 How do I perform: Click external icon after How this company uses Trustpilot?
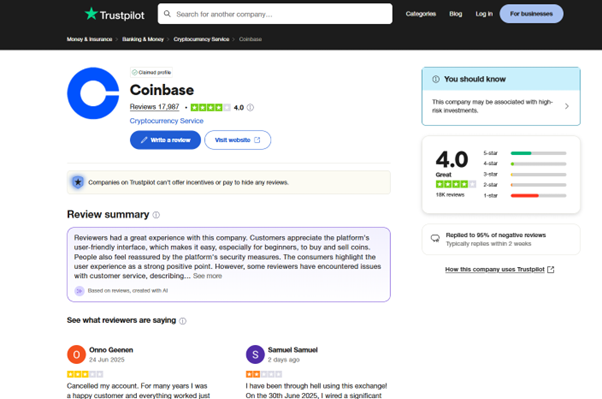click(551, 270)
